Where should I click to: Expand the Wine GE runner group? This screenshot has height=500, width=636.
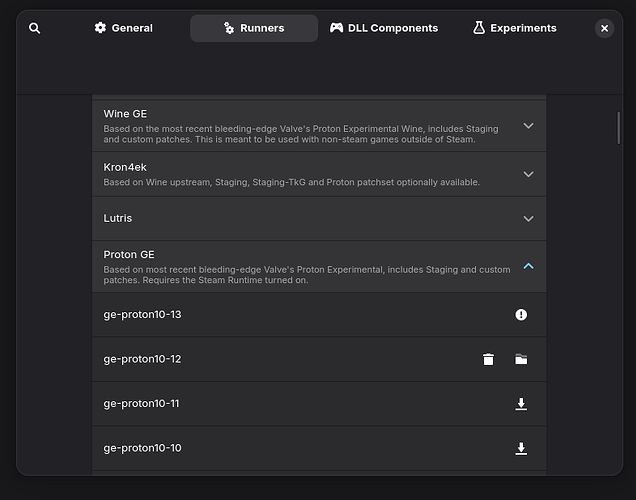(528, 126)
